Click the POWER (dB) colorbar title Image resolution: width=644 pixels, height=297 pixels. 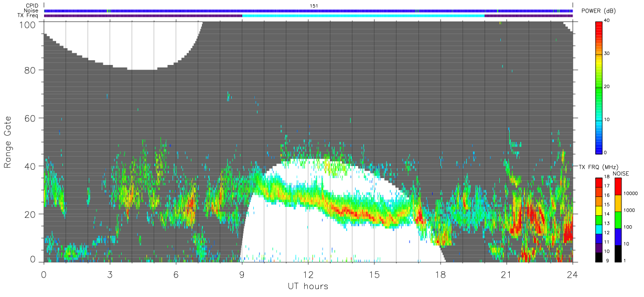(x=597, y=11)
